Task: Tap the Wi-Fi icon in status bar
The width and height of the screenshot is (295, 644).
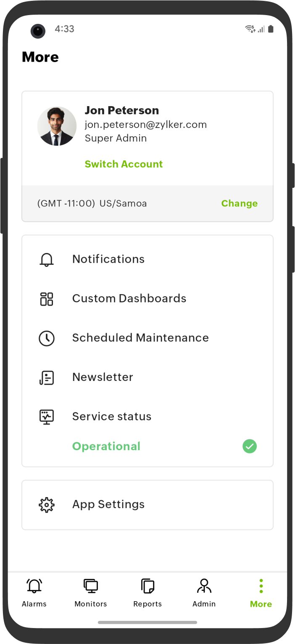Action: (x=250, y=29)
